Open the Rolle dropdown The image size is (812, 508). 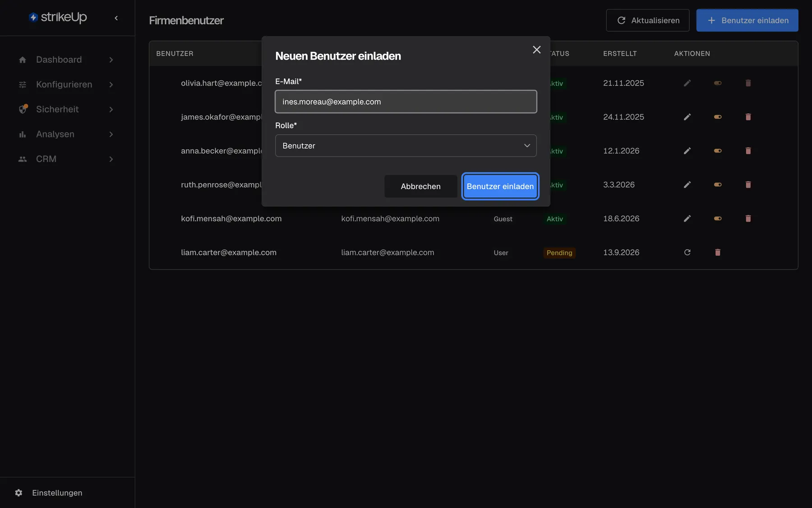(406, 146)
